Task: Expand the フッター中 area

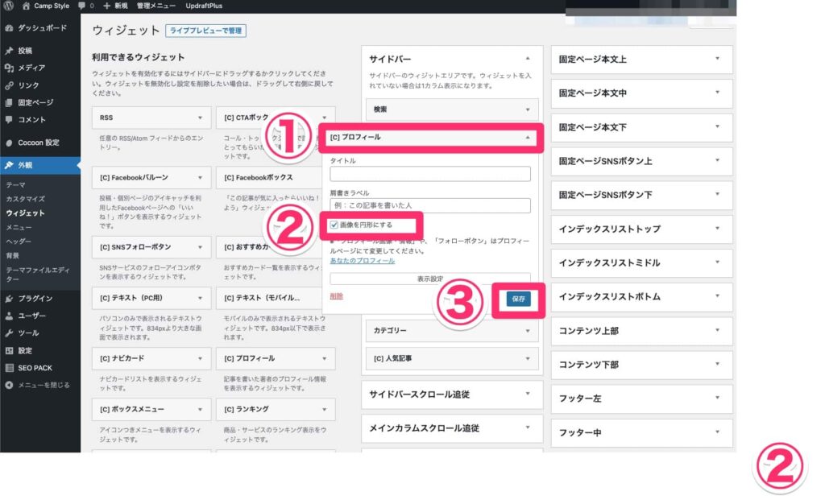Action: 717,432
